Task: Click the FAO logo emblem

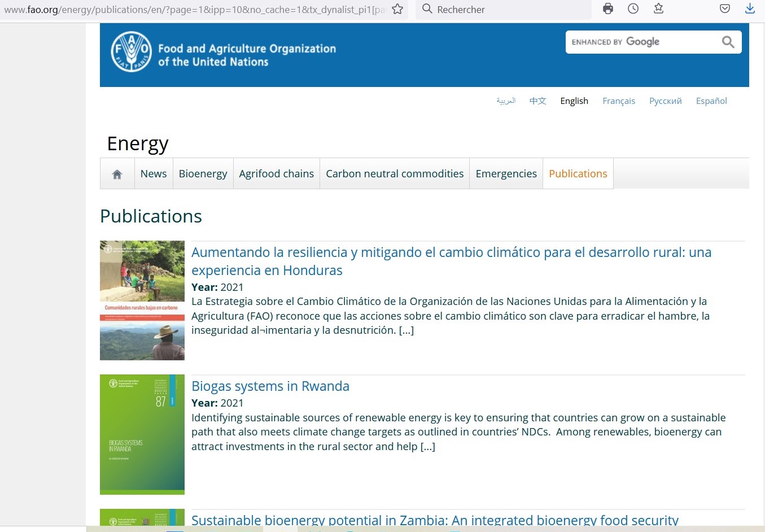Action: (131, 51)
